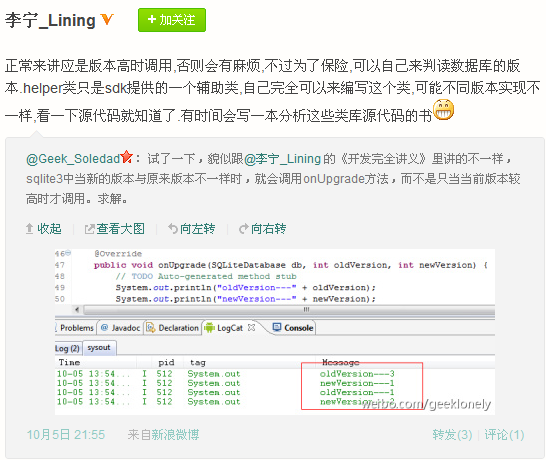Screen dimensions: 546x460
Task: Click the Time column header in LogCat
Action: click(x=69, y=362)
